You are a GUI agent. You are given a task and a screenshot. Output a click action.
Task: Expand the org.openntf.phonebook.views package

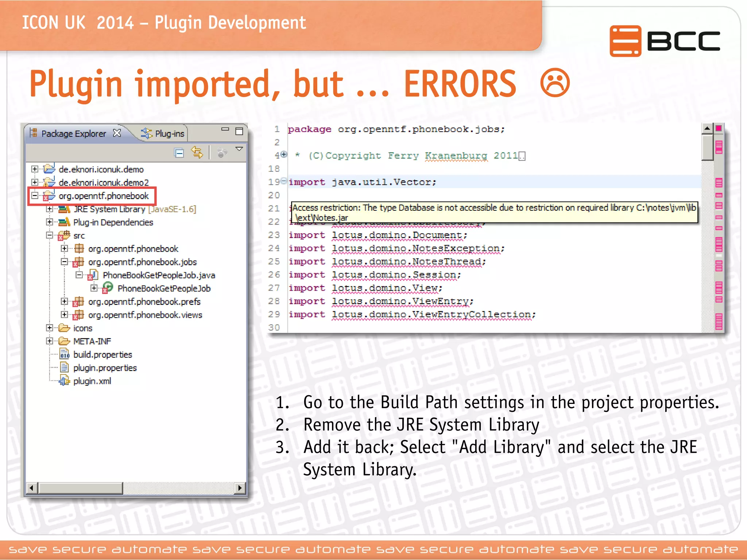point(64,315)
